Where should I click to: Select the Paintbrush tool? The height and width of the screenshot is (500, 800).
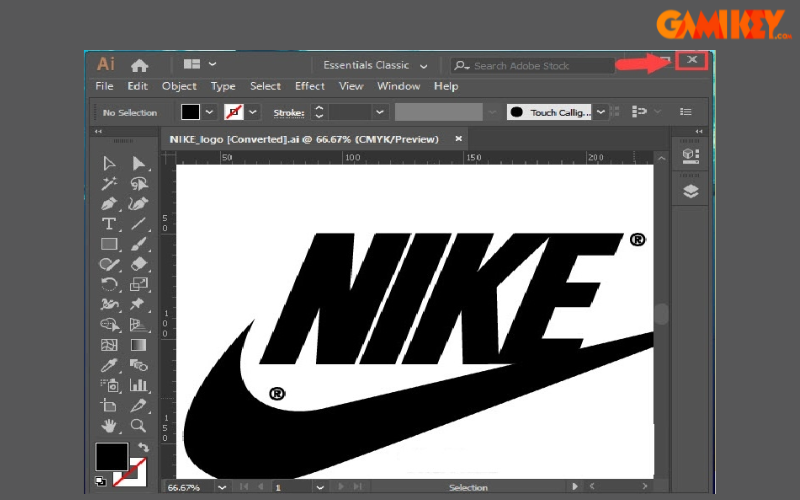click(x=138, y=244)
